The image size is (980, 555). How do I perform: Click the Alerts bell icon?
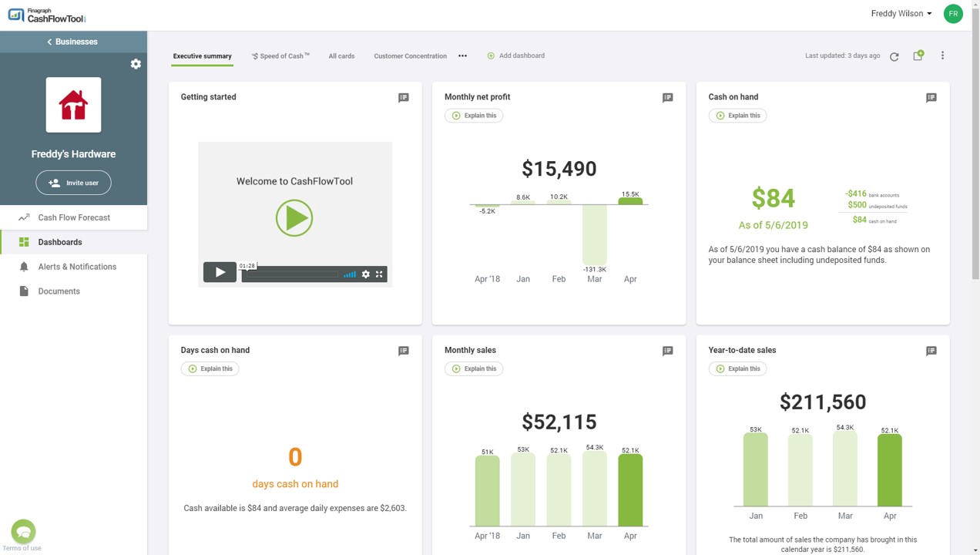pos(24,267)
